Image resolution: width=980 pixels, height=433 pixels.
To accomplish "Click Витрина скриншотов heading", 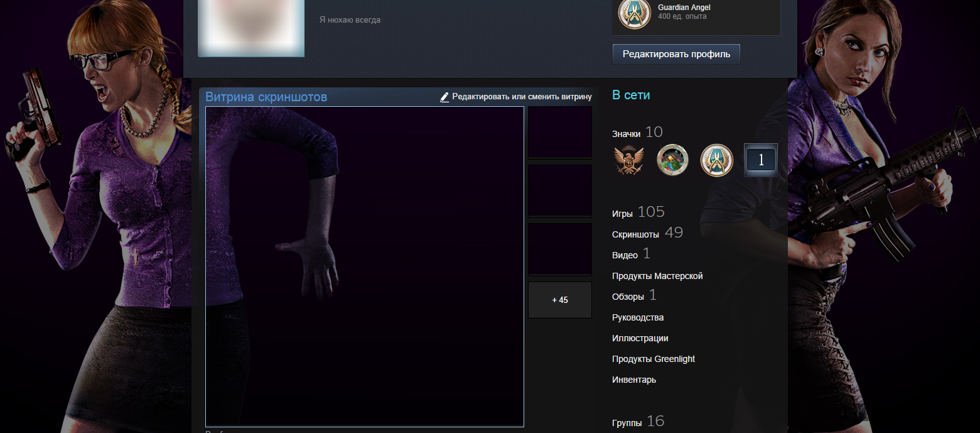I will tap(266, 97).
